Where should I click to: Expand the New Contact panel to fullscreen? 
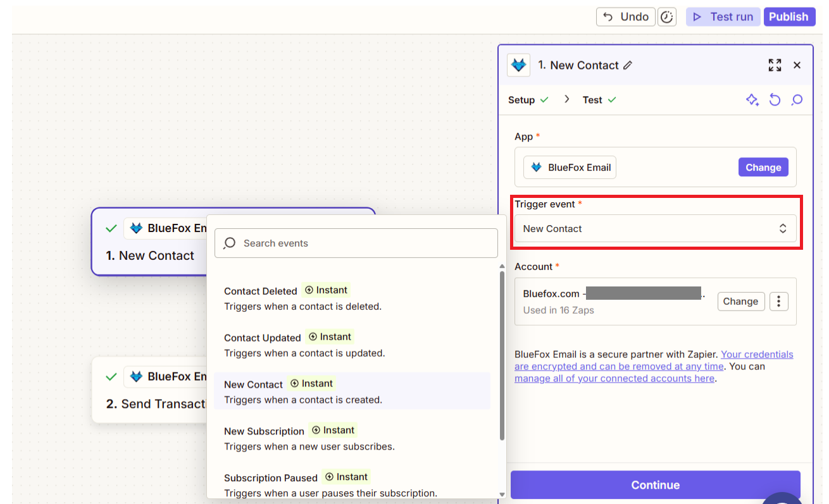[x=775, y=65]
